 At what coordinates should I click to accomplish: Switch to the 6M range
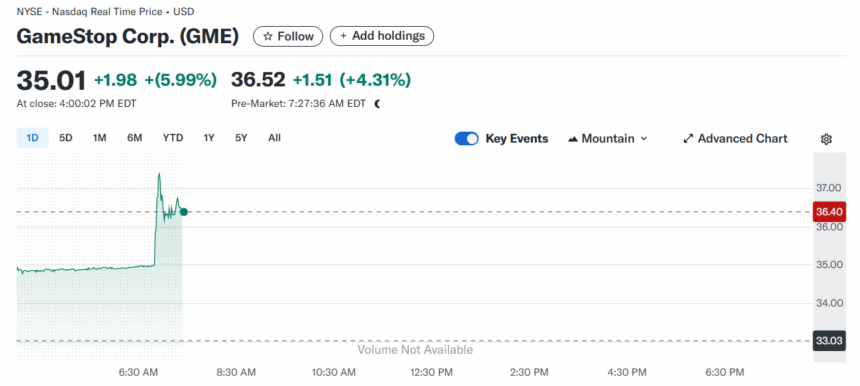coord(134,138)
